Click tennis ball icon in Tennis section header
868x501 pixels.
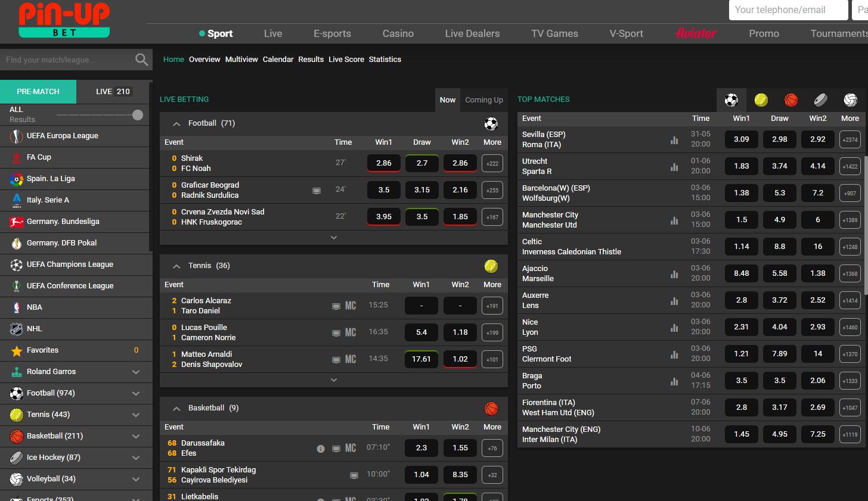pyautogui.click(x=491, y=266)
